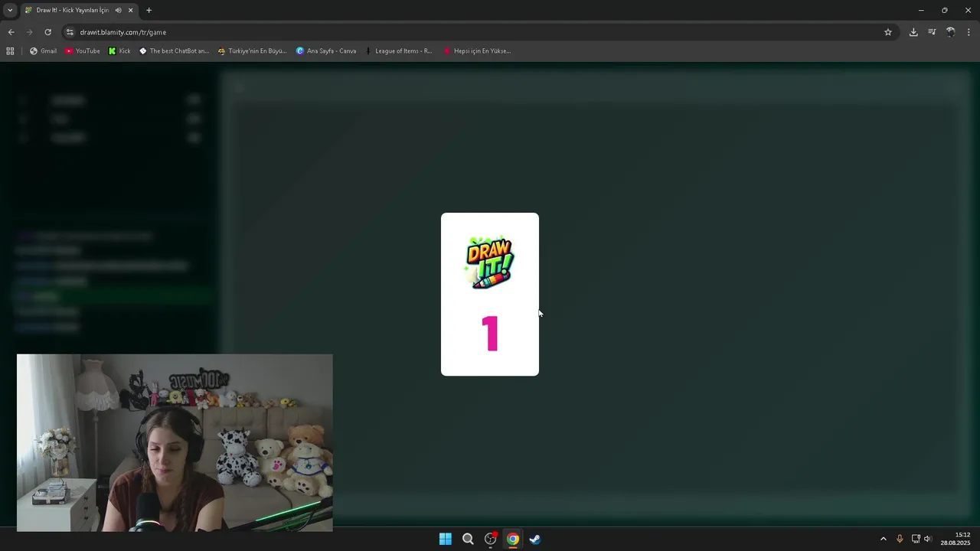Mute the Draw It! tab audio icon
The width and height of the screenshot is (980, 551).
[x=118, y=10]
